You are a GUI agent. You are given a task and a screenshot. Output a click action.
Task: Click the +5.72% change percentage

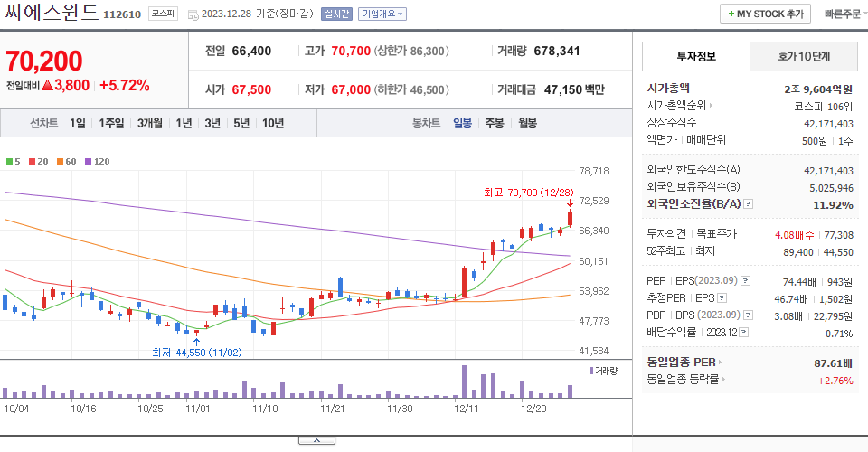click(125, 85)
